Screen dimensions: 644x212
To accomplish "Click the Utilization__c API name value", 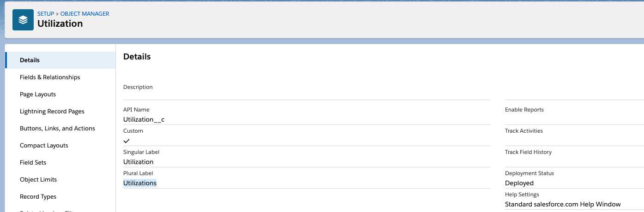I will [x=144, y=119].
